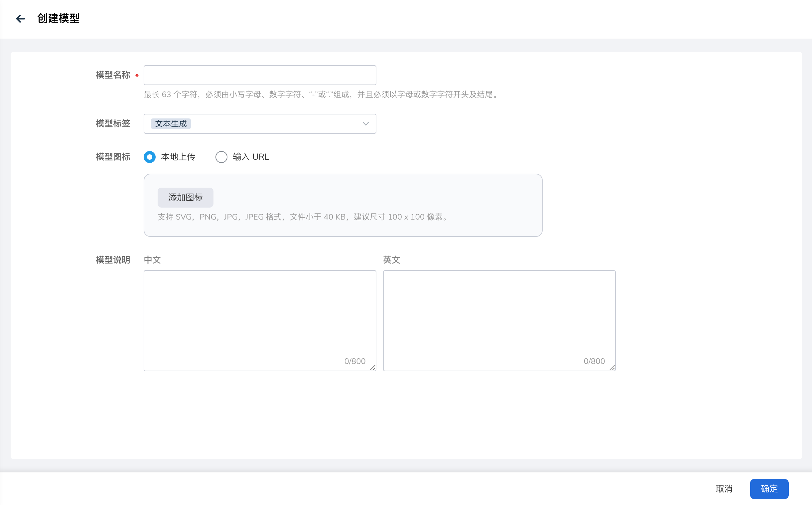The height and width of the screenshot is (505, 812).
Task: Focus the 中文 description text area
Action: pos(260,321)
